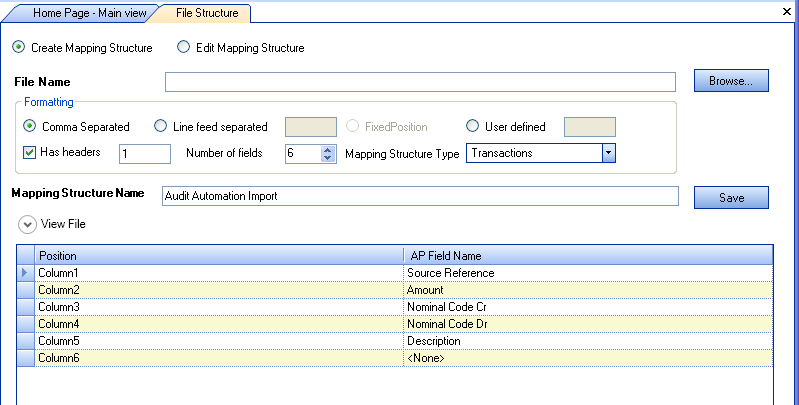The image size is (799, 405).
Task: Click the <None> field name cell
Action: pyautogui.click(x=589, y=358)
